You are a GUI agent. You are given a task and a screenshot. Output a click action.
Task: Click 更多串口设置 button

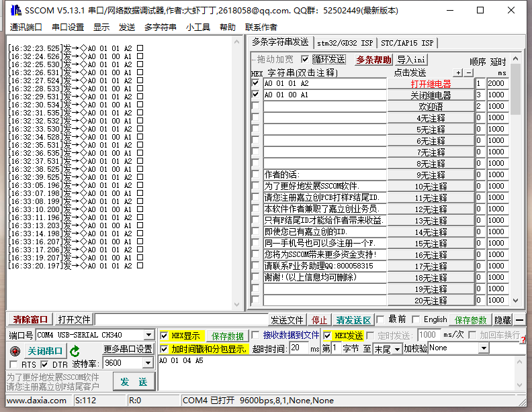128,349
